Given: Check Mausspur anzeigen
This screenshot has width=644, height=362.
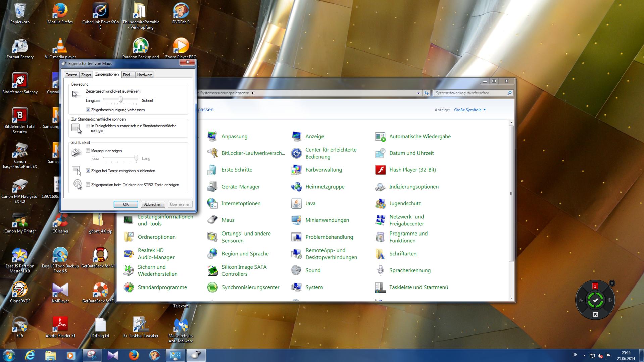Looking at the screenshot, I should point(88,151).
